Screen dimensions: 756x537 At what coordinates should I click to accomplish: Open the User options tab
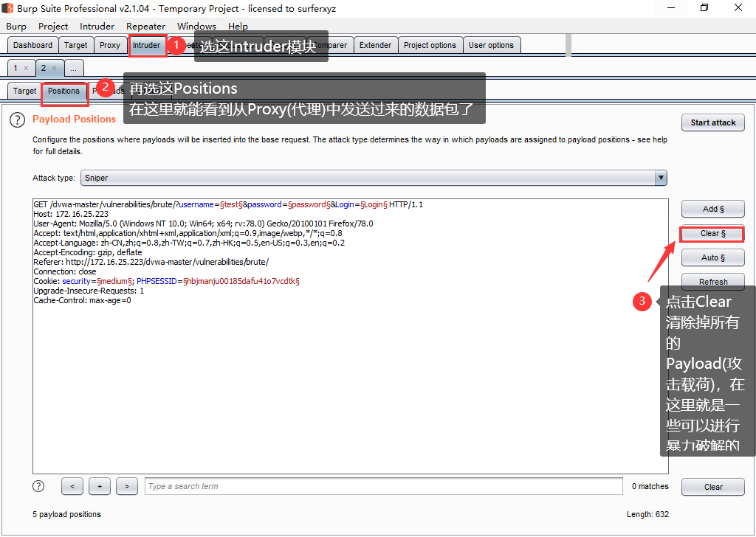click(491, 45)
